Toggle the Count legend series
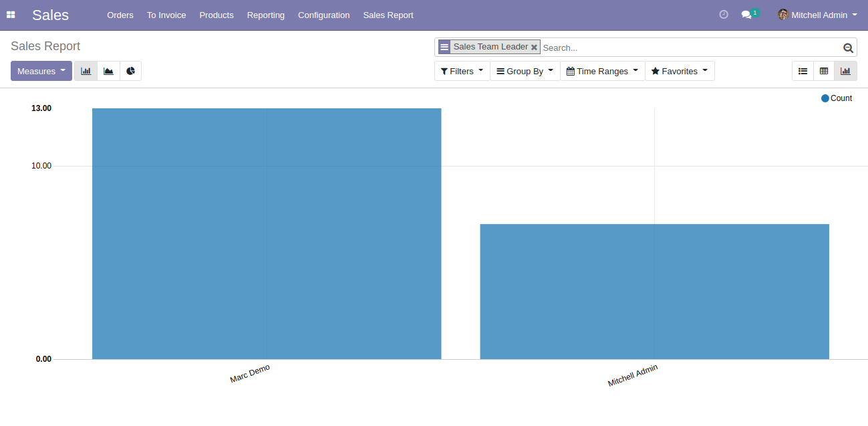 tap(836, 98)
